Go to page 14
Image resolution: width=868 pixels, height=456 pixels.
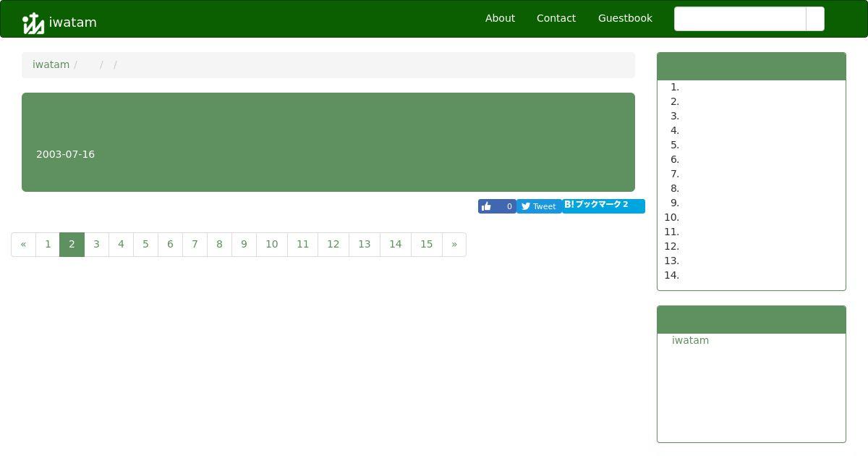coord(395,244)
